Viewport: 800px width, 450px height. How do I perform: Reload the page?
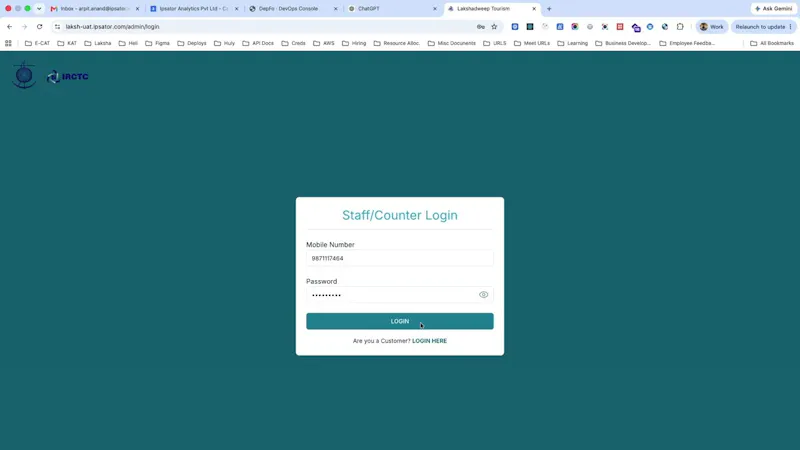[x=39, y=27]
